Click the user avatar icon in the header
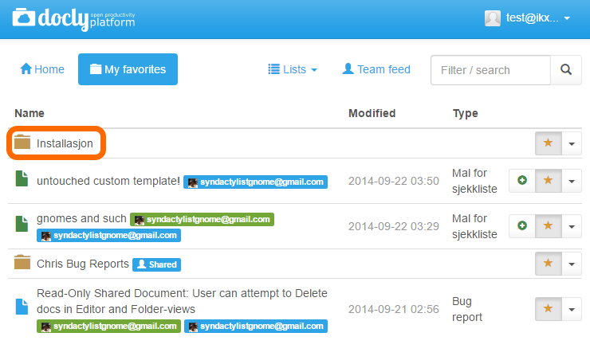590x364 pixels. 493,18
